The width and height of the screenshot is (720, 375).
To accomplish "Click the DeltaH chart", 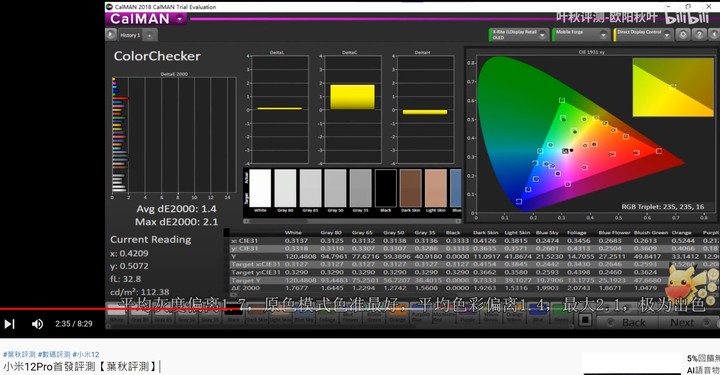I will click(425, 109).
